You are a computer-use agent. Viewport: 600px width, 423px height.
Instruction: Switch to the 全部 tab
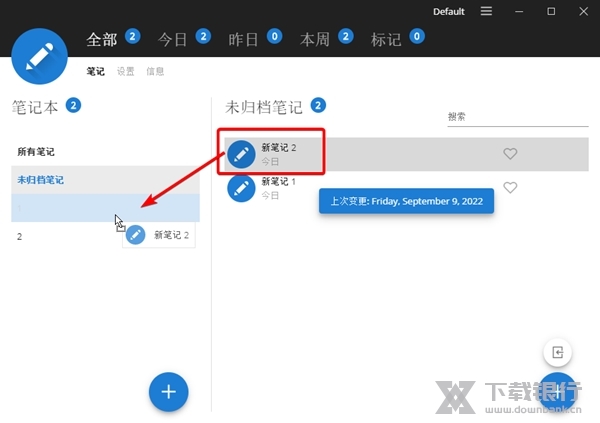(x=102, y=39)
